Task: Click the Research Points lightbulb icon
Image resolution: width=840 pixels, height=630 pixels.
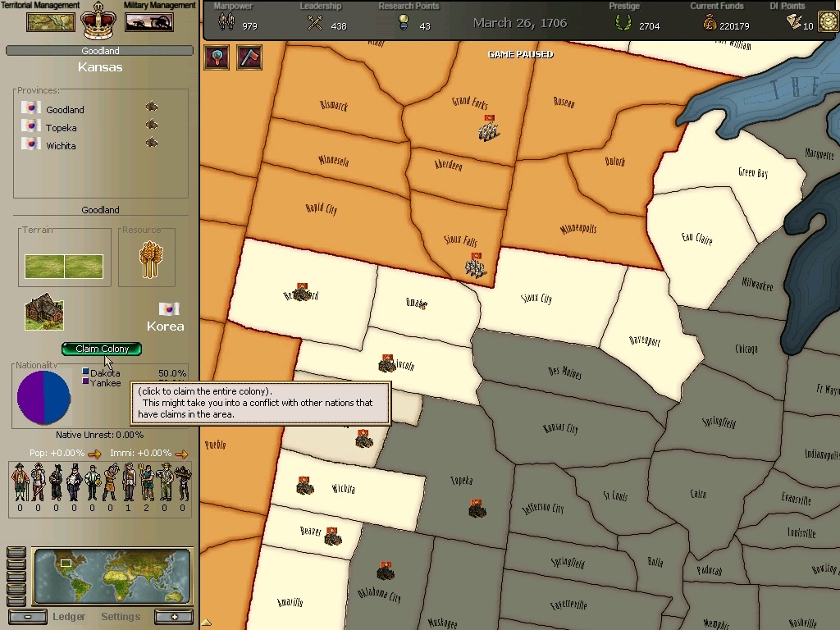Action: coord(404,22)
